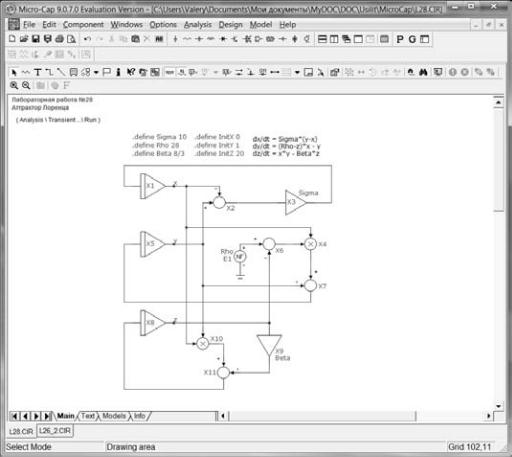
Task: Click the New file icon
Action: (x=12, y=39)
